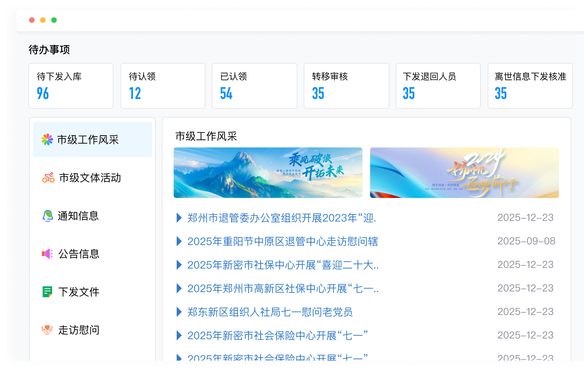
Task: Open the 走访慰问 sidebar tab
Action: tap(93, 329)
